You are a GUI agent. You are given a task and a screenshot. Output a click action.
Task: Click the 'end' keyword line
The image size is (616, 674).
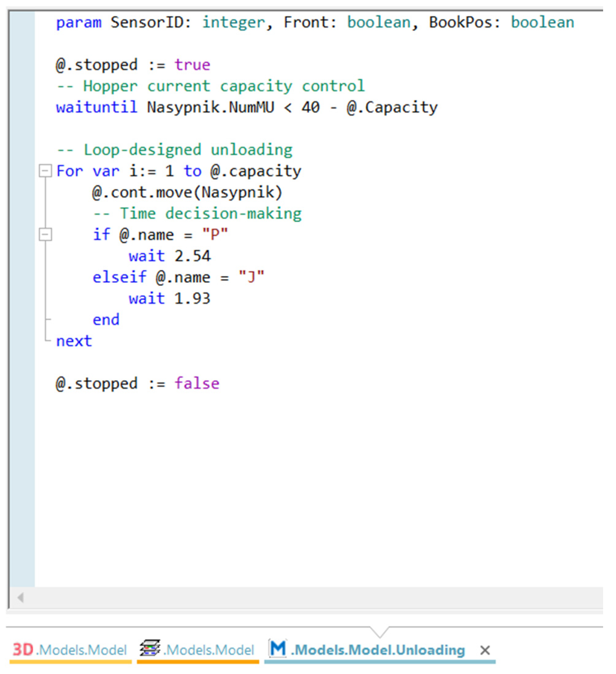pyautogui.click(x=106, y=320)
